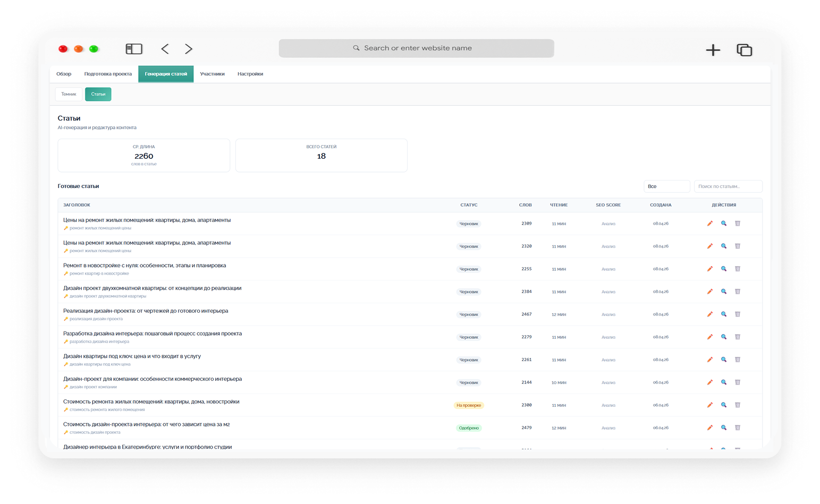820x504 pixels.
Task: Show the tab overview icon
Action: click(x=744, y=50)
